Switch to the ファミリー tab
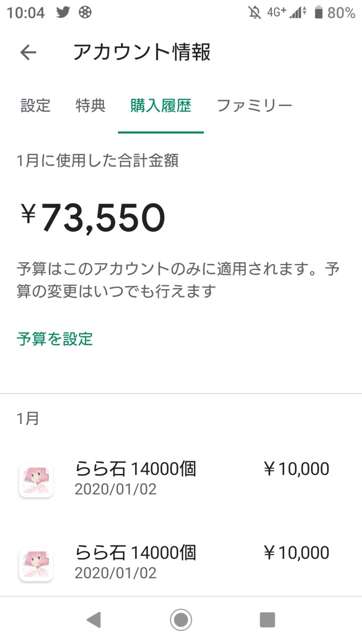Image resolution: width=362 pixels, height=644 pixels. [x=254, y=106]
